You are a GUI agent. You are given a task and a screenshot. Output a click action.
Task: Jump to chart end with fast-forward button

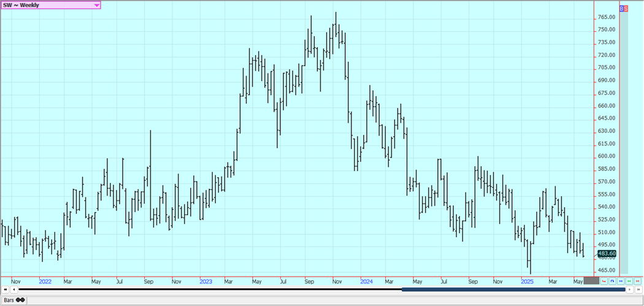click(x=638, y=289)
